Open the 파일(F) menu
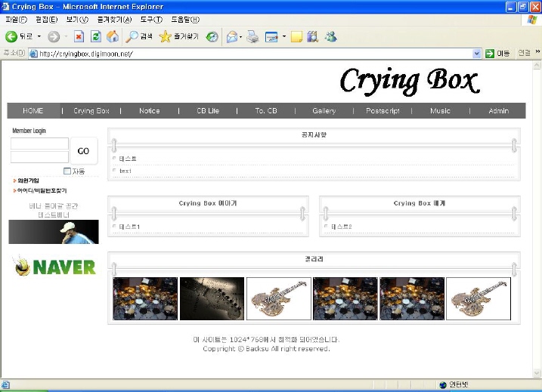 click(16, 20)
